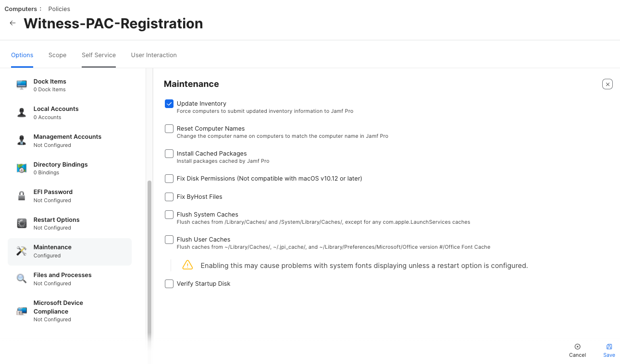Click the Management Accounts suited person icon
The image size is (620, 364).
click(22, 140)
